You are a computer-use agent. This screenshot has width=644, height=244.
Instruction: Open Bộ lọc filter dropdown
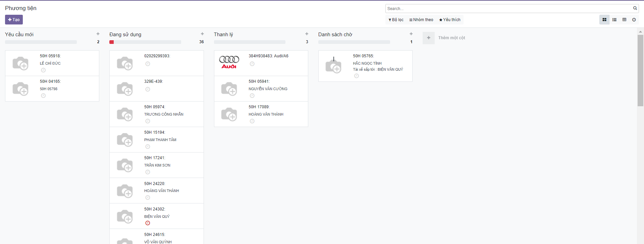click(x=396, y=20)
